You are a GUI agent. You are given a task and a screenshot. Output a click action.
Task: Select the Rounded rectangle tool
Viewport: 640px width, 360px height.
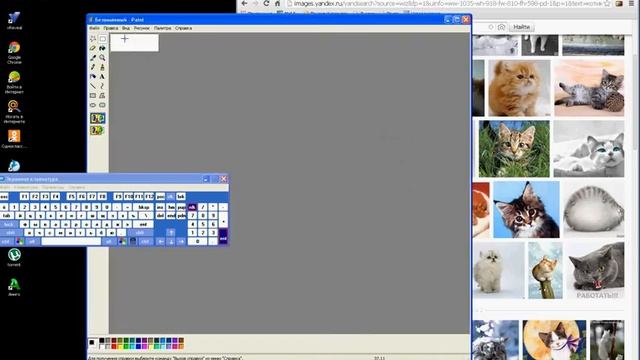point(102,105)
